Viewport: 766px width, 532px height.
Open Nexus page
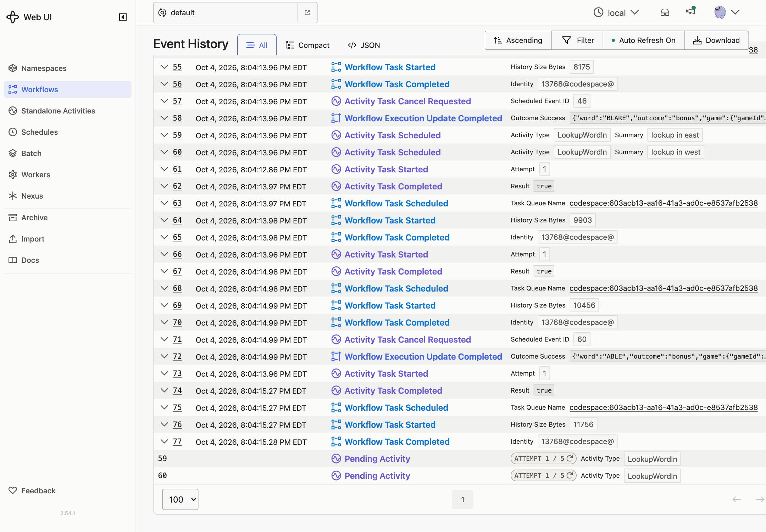click(x=68, y=196)
